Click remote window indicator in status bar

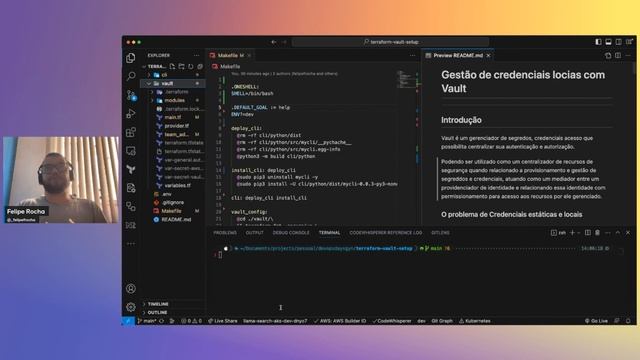click(128, 321)
